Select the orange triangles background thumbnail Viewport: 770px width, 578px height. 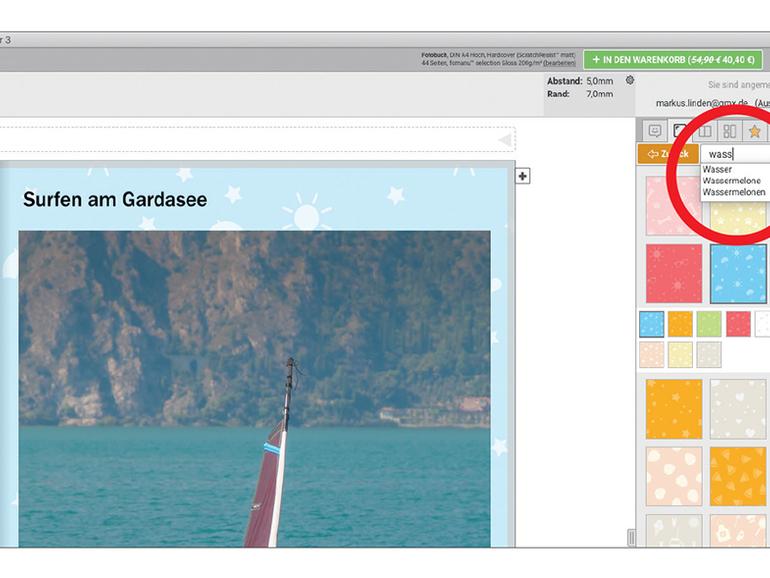point(738,476)
